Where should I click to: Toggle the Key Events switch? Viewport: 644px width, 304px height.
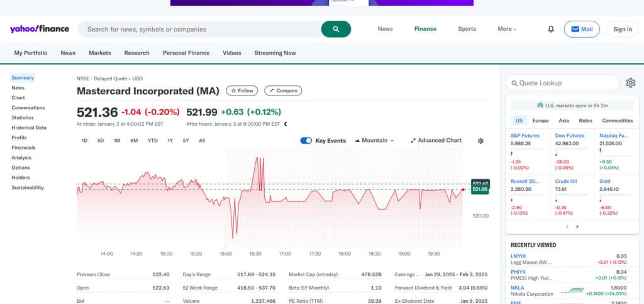point(306,140)
